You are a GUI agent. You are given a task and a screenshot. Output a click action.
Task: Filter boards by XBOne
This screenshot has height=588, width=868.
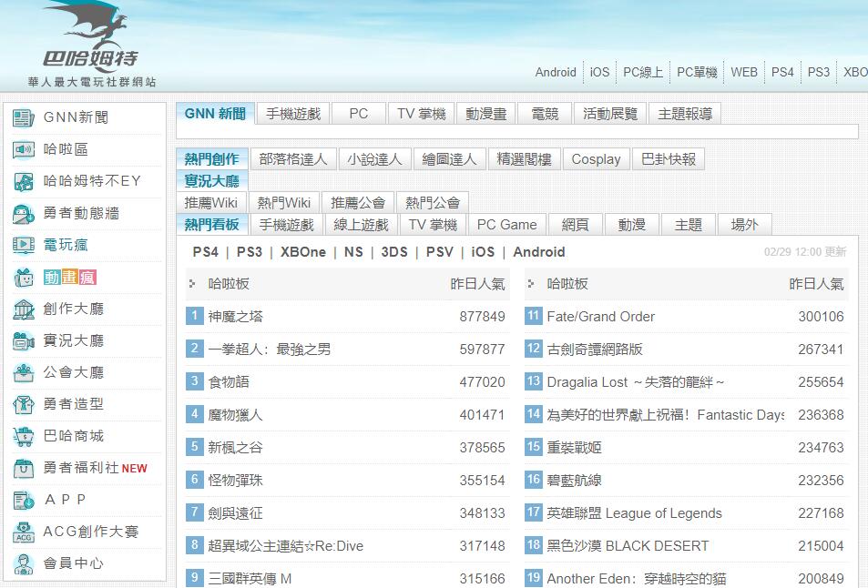point(303,252)
